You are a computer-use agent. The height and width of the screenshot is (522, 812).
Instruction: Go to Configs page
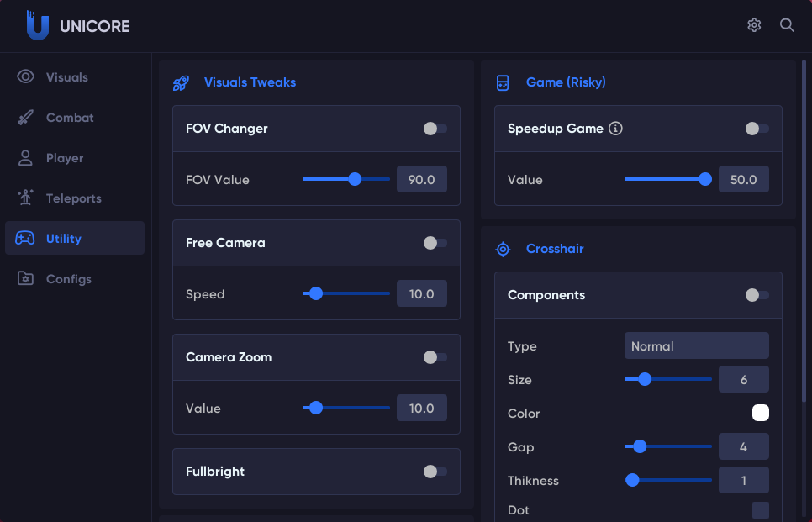point(68,279)
